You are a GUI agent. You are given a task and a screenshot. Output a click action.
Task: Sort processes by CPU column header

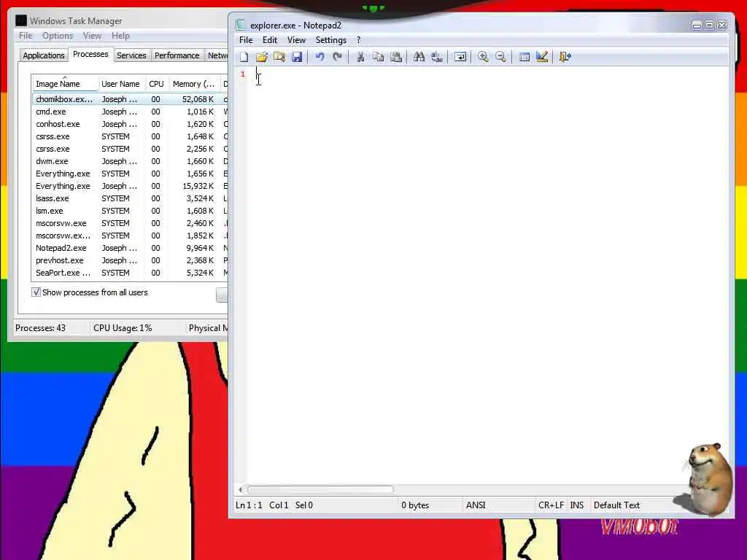[156, 84]
